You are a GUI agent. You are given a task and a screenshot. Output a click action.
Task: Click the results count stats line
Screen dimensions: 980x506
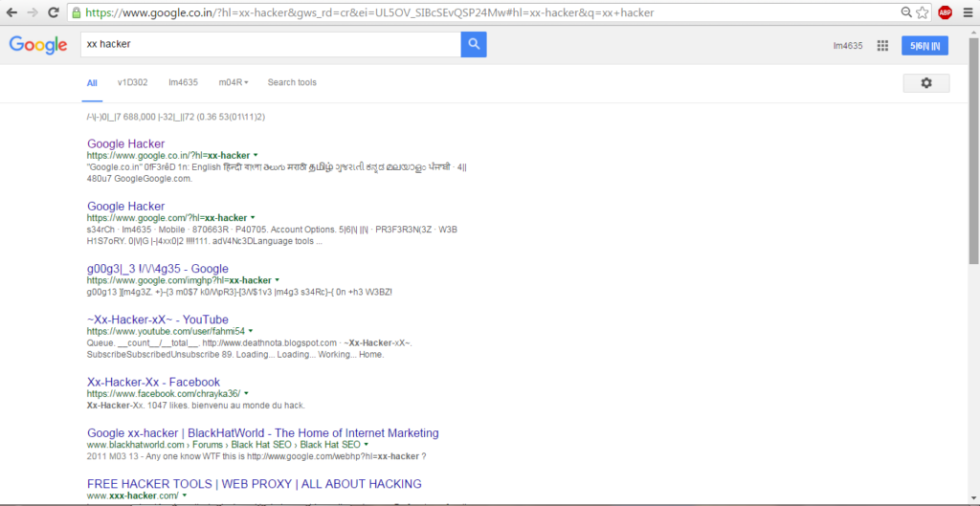tap(176, 117)
